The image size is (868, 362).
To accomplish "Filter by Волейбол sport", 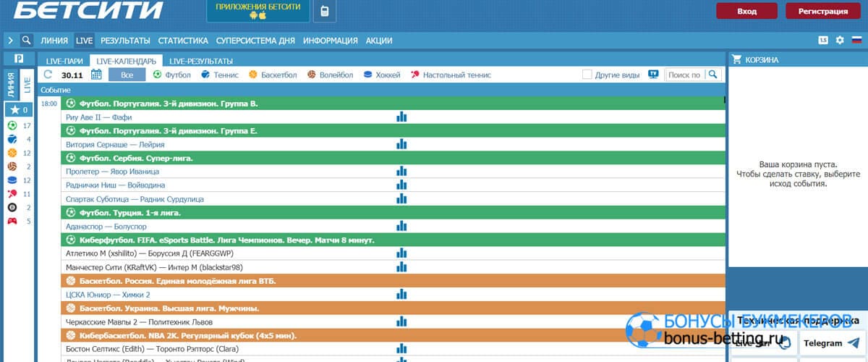I will [330, 75].
